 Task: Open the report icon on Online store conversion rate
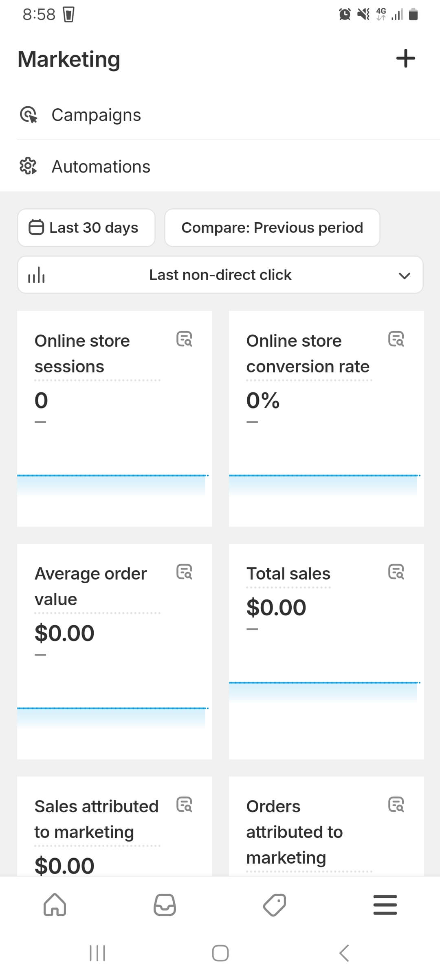[396, 339]
